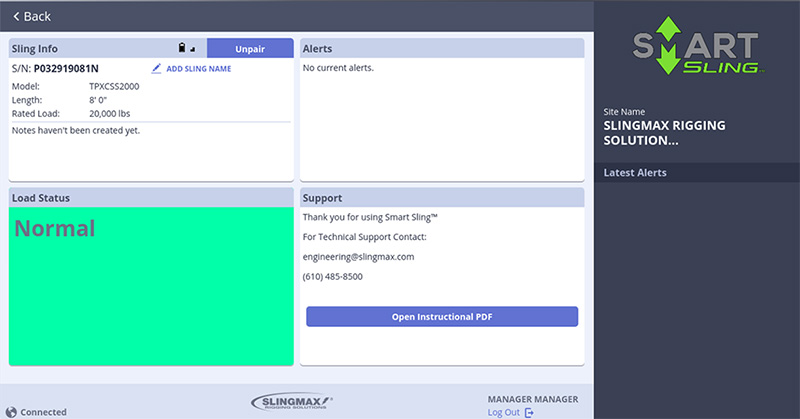Go back using the Back arrow
The image size is (800, 419).
[x=16, y=16]
